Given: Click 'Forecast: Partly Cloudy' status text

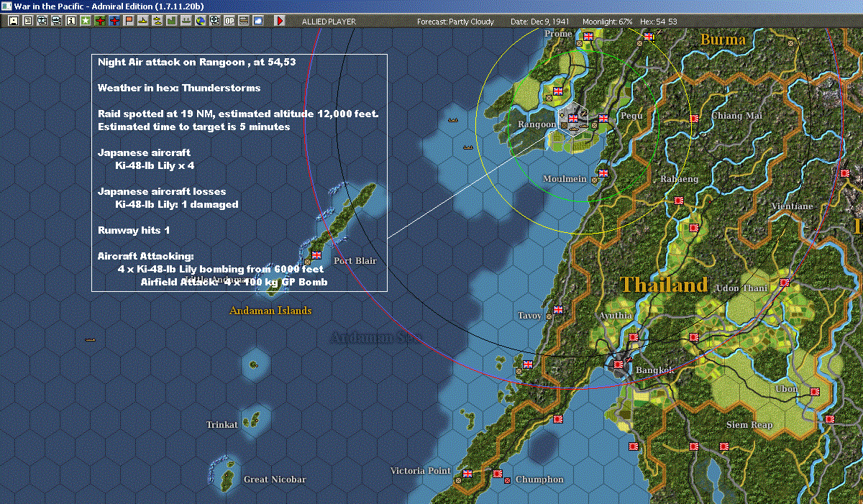Looking at the screenshot, I should 455,22.
